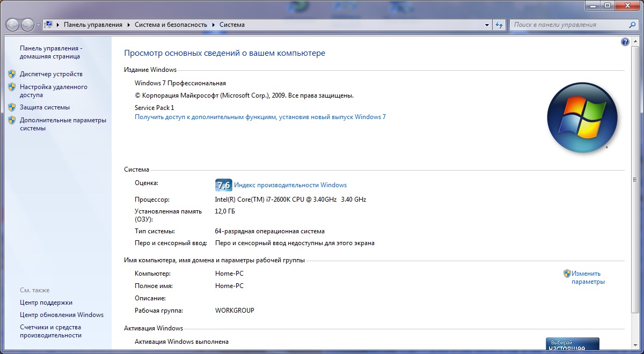Click the shield icon beside Изменить параметры

coord(567,274)
